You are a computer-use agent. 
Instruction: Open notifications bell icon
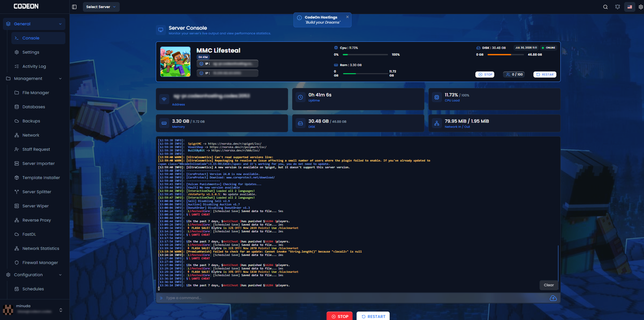tap(617, 7)
